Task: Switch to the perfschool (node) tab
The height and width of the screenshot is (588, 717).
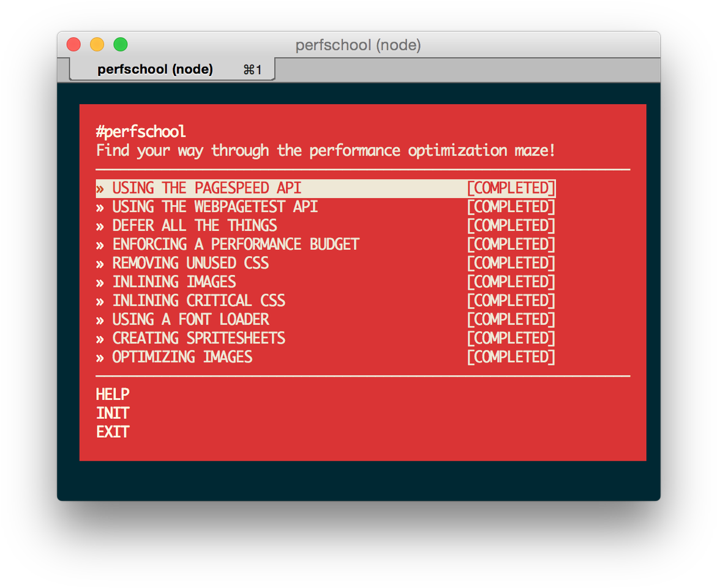Action: click(172, 70)
